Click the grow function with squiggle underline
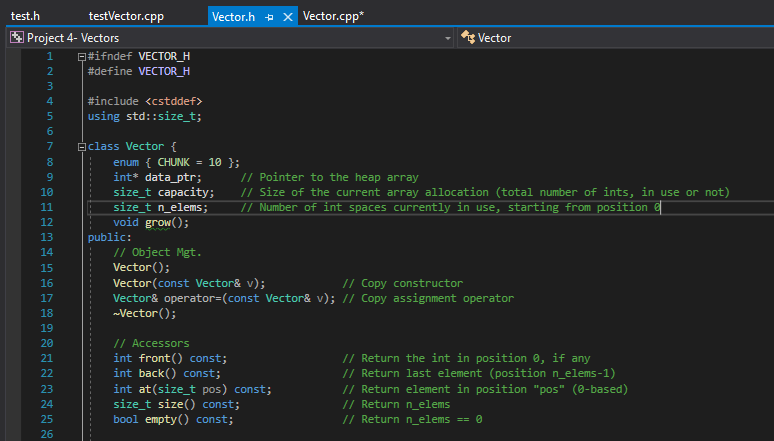 158,223
